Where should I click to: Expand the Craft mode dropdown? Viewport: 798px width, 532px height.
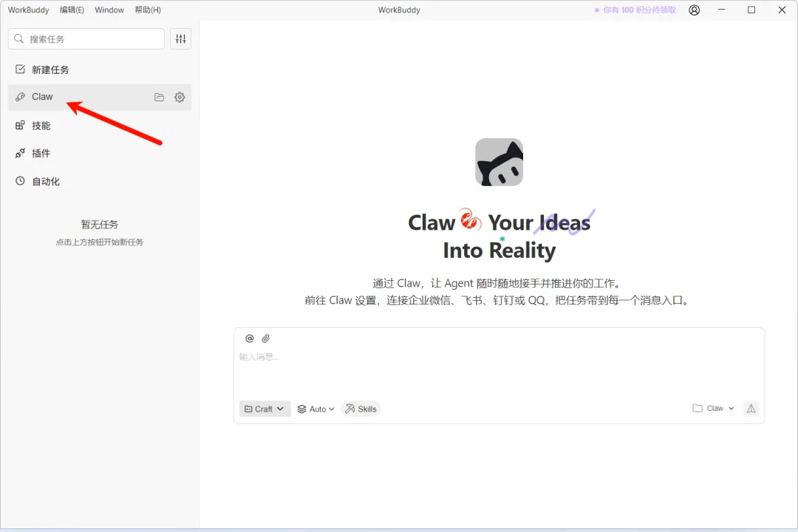coord(265,409)
